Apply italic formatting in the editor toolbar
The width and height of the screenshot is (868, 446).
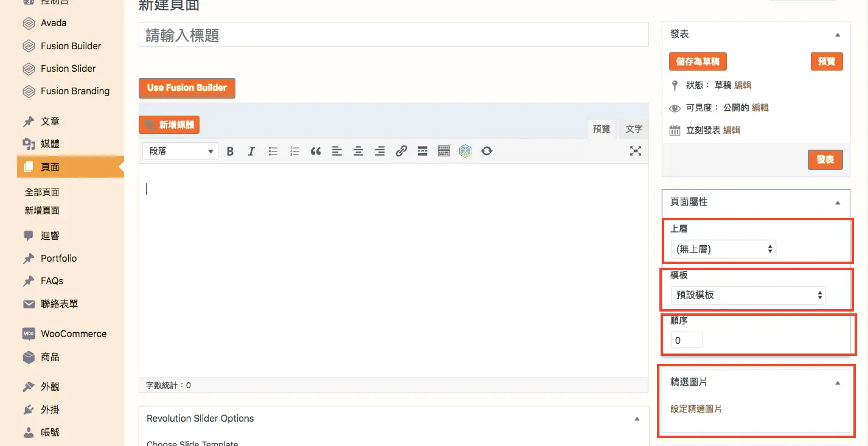(x=251, y=152)
